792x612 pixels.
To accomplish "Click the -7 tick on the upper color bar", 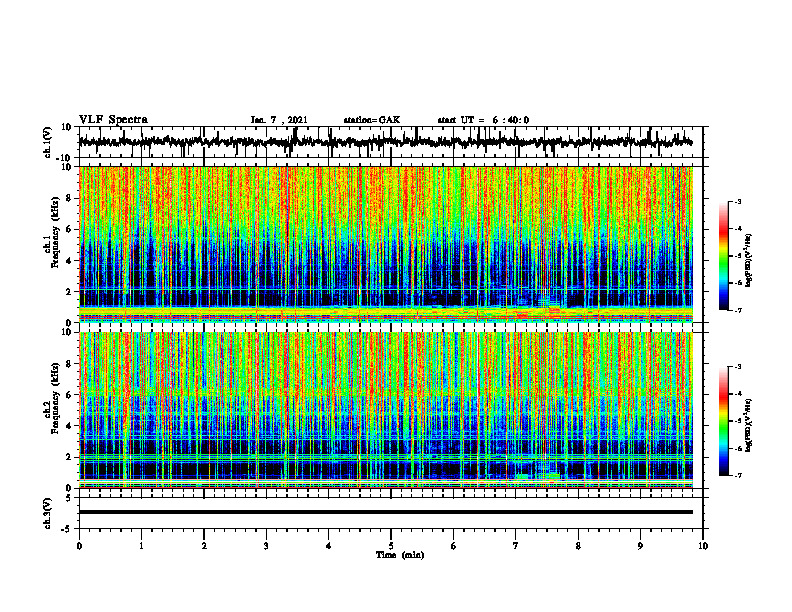I will point(738,310).
